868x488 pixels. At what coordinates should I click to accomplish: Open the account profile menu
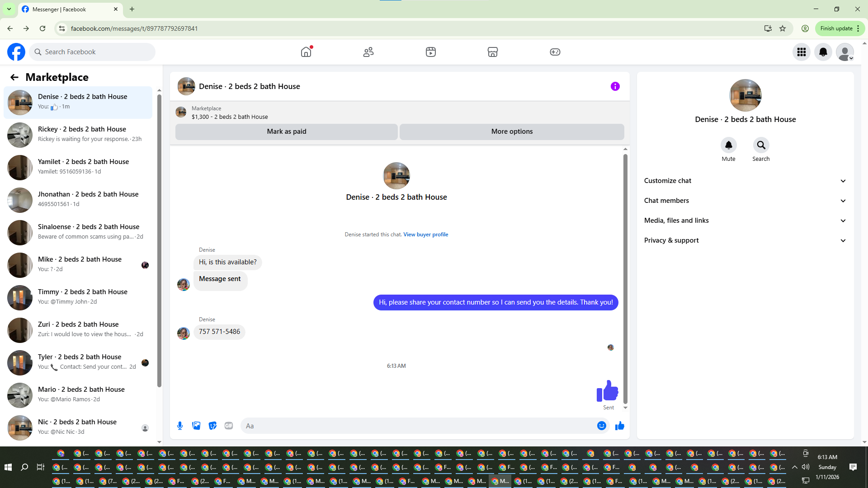point(845,52)
